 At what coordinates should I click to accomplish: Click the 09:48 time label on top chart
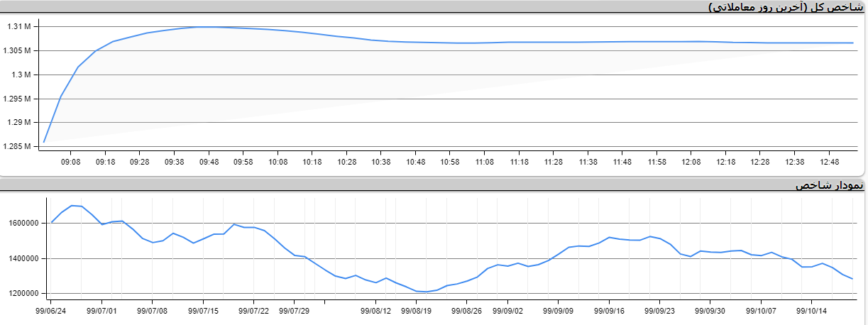pos(209,162)
